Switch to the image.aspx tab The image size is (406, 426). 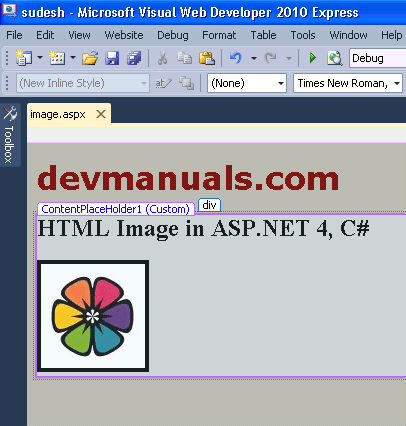pos(58,115)
